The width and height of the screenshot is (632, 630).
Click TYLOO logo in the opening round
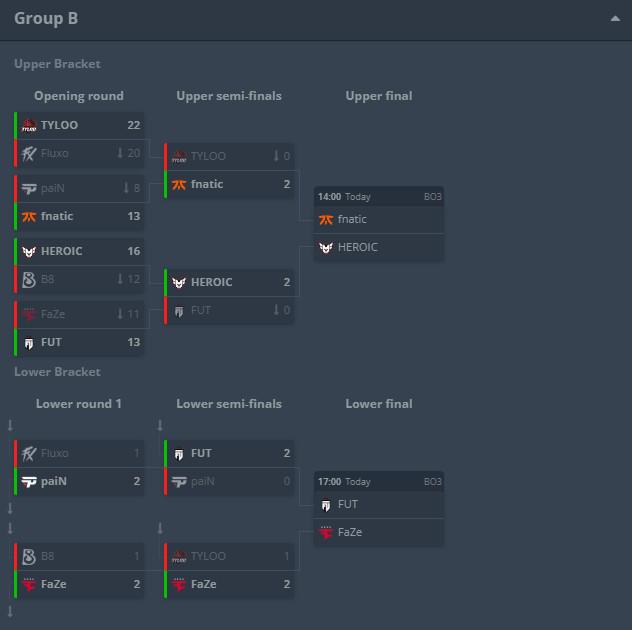point(29,125)
